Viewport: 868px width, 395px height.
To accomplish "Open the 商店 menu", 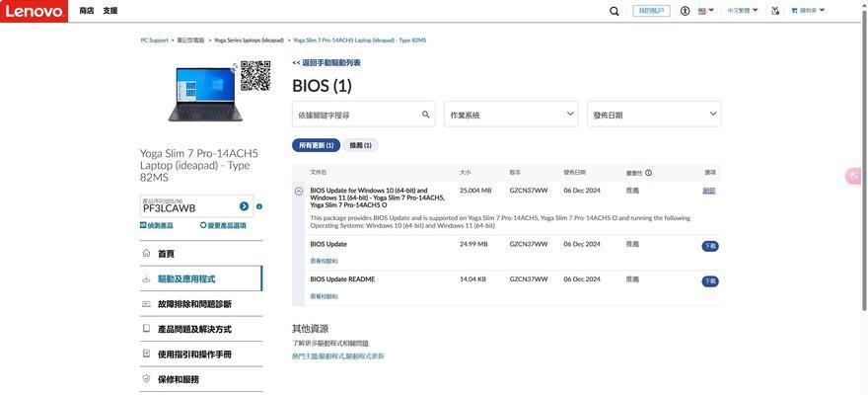I will tap(87, 11).
